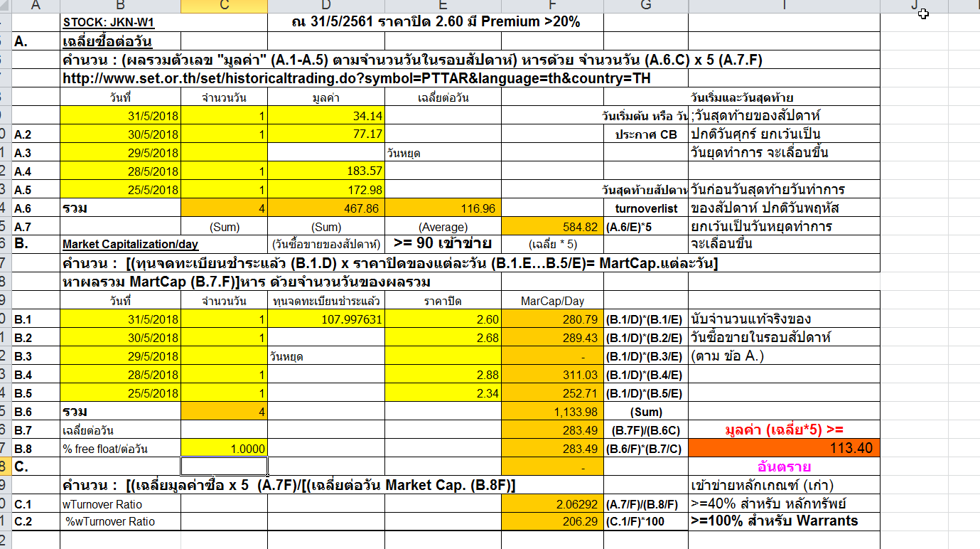Viewport: 980px width, 549px height.
Task: Select the formula note "(A.7/F)/(B.8/F)"
Action: [646, 504]
